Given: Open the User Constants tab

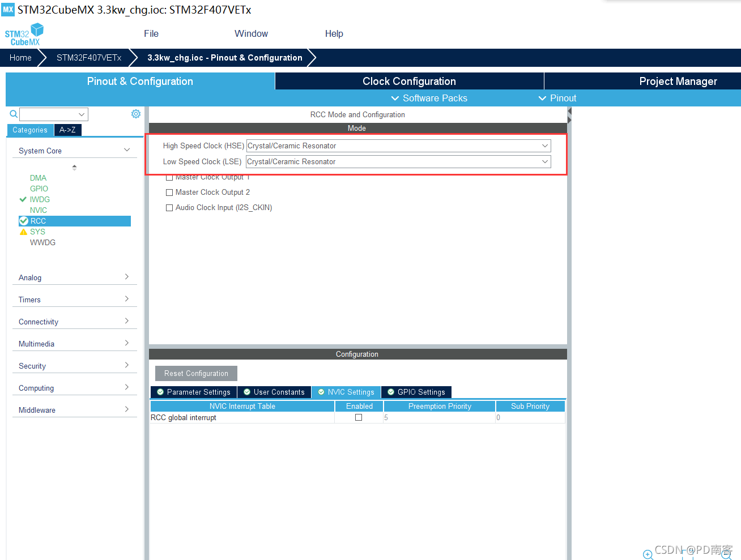Looking at the screenshot, I should (274, 392).
